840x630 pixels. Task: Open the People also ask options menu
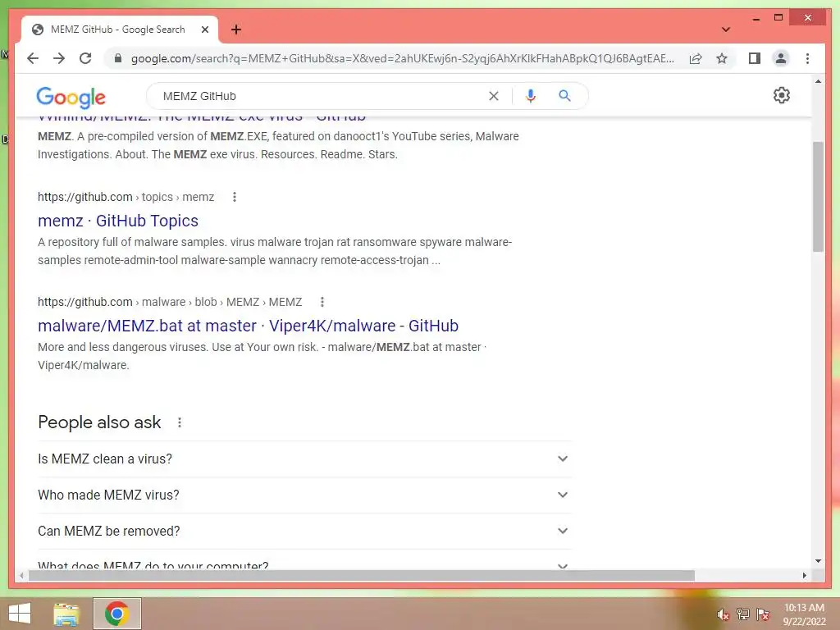click(180, 422)
